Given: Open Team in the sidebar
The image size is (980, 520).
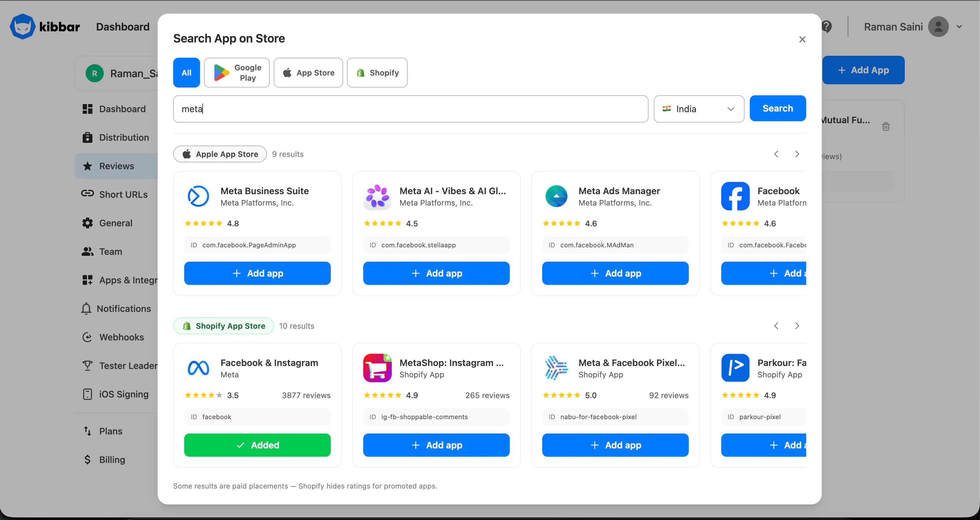Looking at the screenshot, I should (116, 252).
